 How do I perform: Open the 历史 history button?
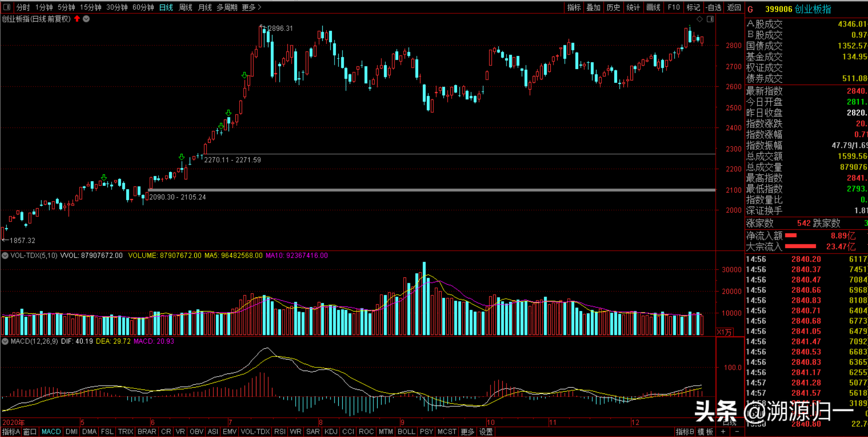tap(613, 7)
